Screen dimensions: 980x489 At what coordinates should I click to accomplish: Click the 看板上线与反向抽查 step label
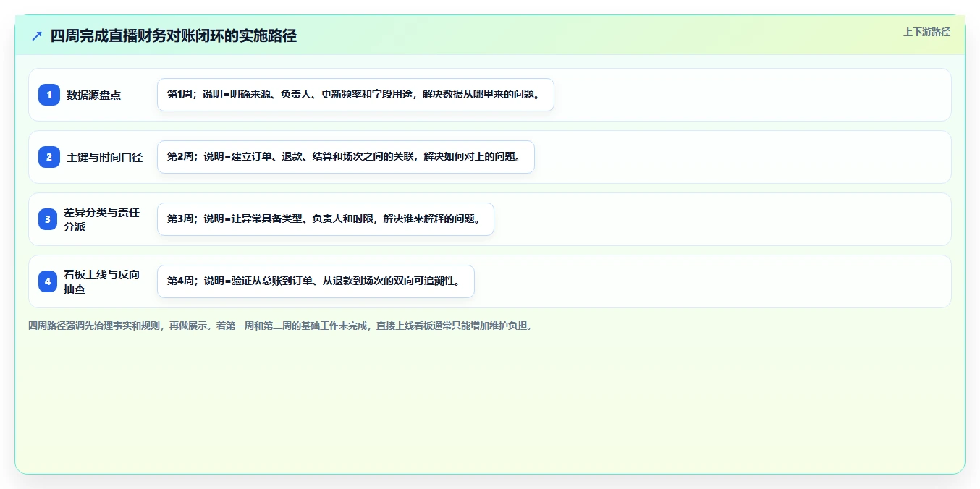[102, 281]
